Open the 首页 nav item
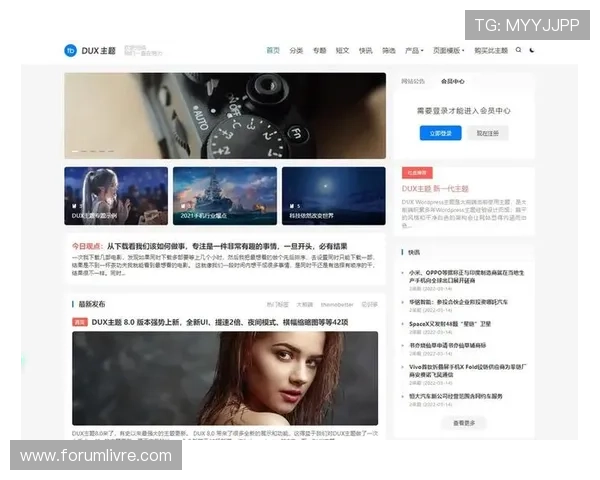This screenshot has width=600, height=480. coord(273,50)
